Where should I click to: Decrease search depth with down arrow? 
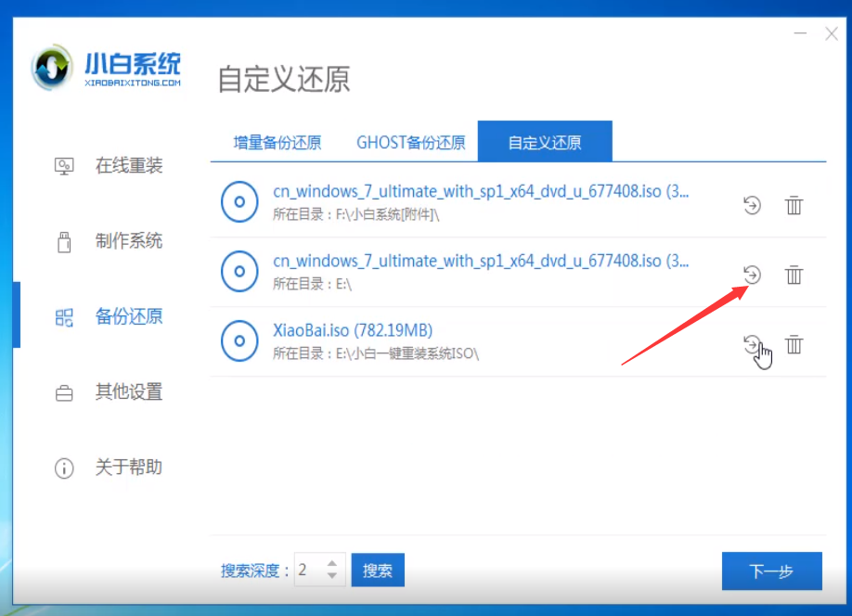pyautogui.click(x=332, y=576)
